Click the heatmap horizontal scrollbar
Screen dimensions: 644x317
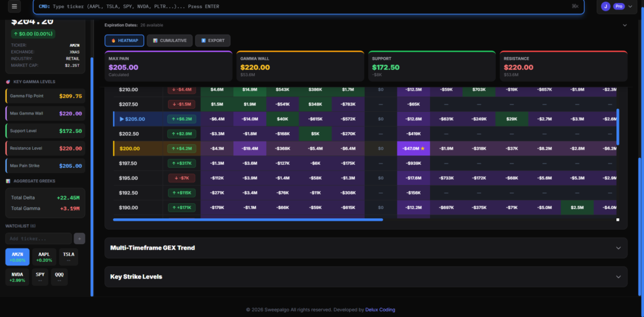pos(248,220)
